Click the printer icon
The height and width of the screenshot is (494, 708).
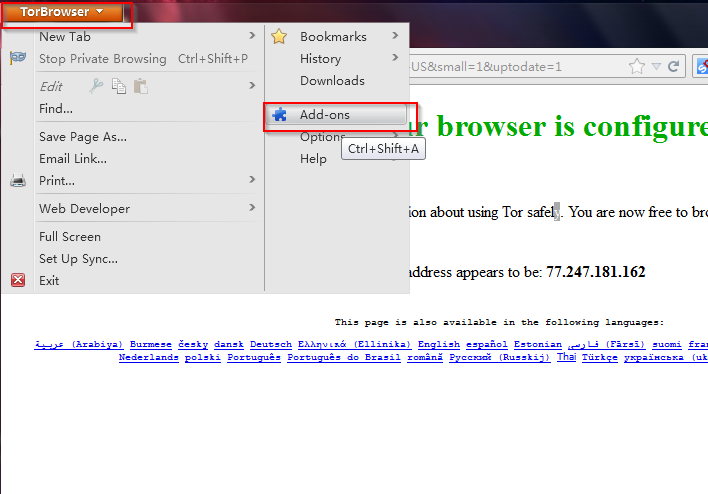[18, 181]
